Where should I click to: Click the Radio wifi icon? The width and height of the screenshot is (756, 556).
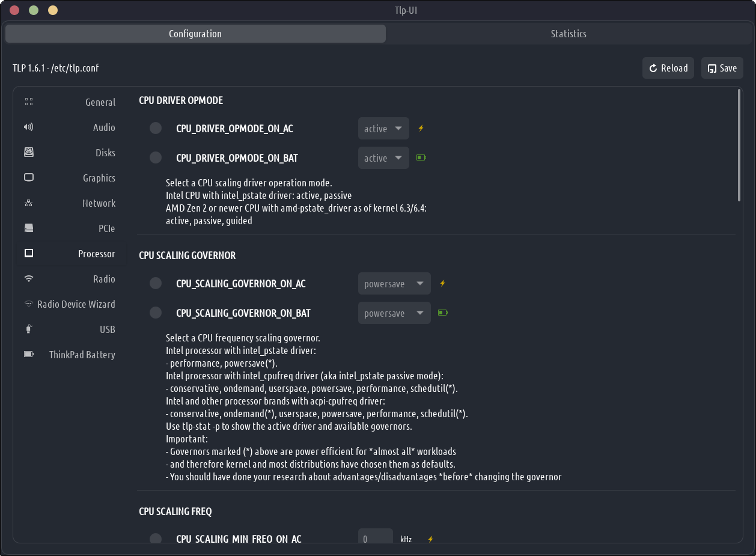tap(29, 279)
